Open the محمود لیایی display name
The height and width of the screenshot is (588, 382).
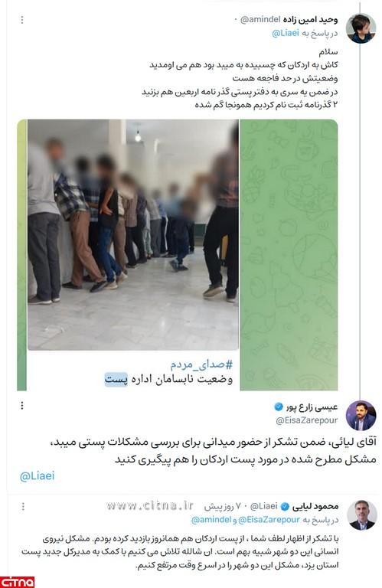pos(315,507)
